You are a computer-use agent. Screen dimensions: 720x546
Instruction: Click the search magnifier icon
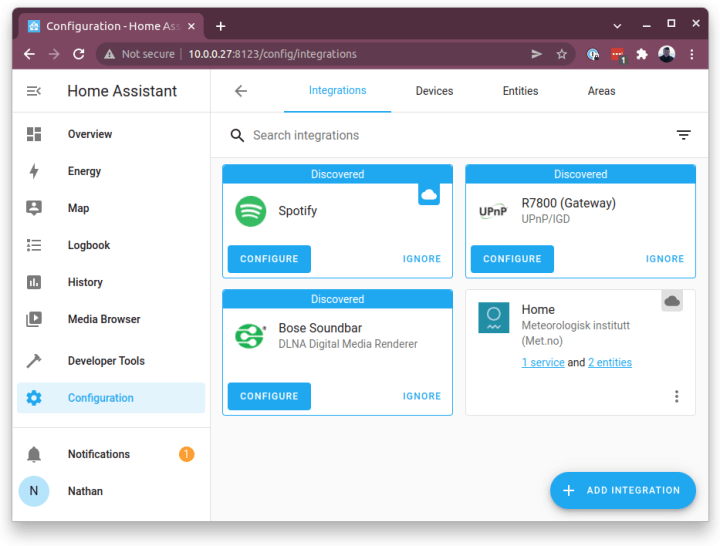[x=237, y=135]
